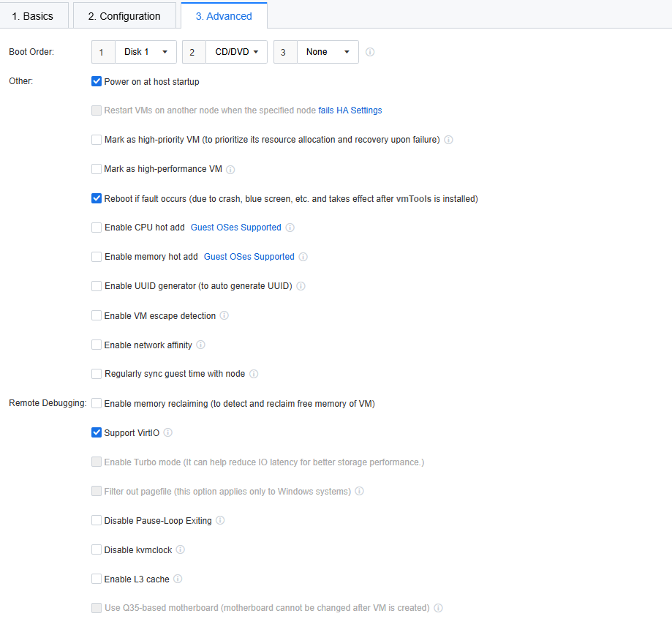The image size is (672, 627).
Task: Click info icon next to network affinity
Action: tap(200, 345)
